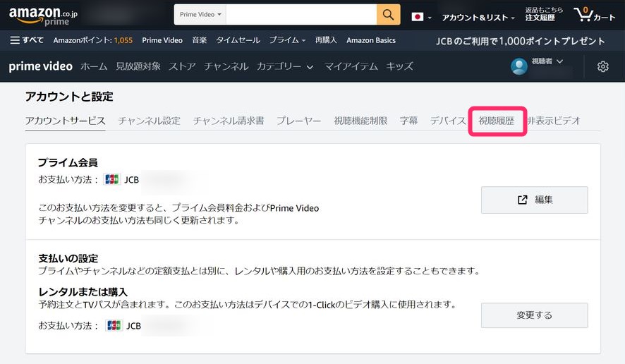Expand the 視聴者 profile chevron
Viewport: 625px width, 364px height.
pyautogui.click(x=559, y=61)
